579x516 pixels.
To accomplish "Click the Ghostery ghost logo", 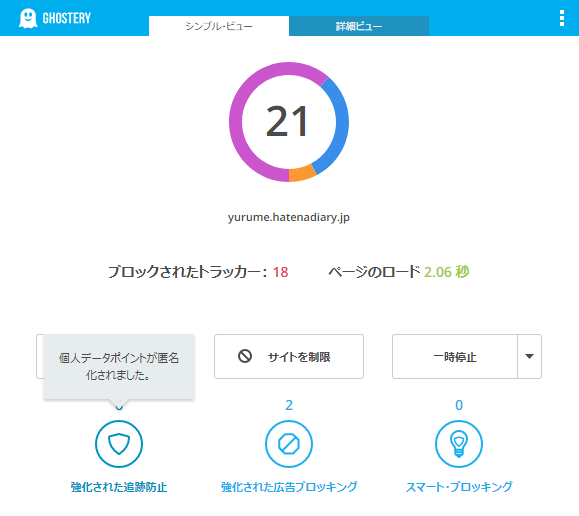I will coord(28,18).
